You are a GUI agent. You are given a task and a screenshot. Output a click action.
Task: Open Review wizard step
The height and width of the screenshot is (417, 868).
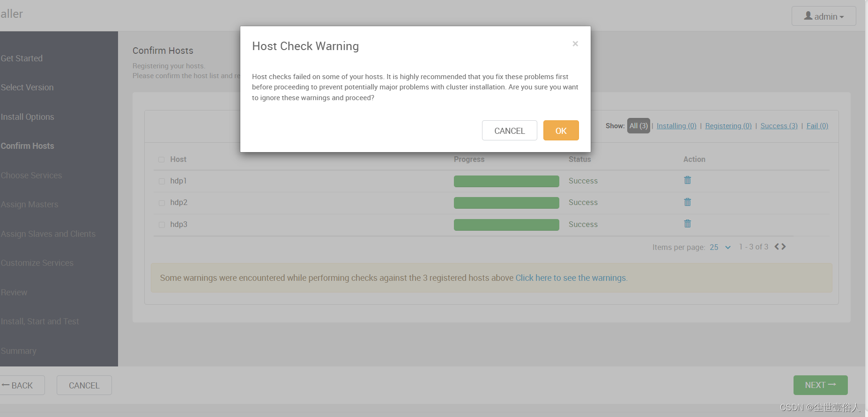14,293
